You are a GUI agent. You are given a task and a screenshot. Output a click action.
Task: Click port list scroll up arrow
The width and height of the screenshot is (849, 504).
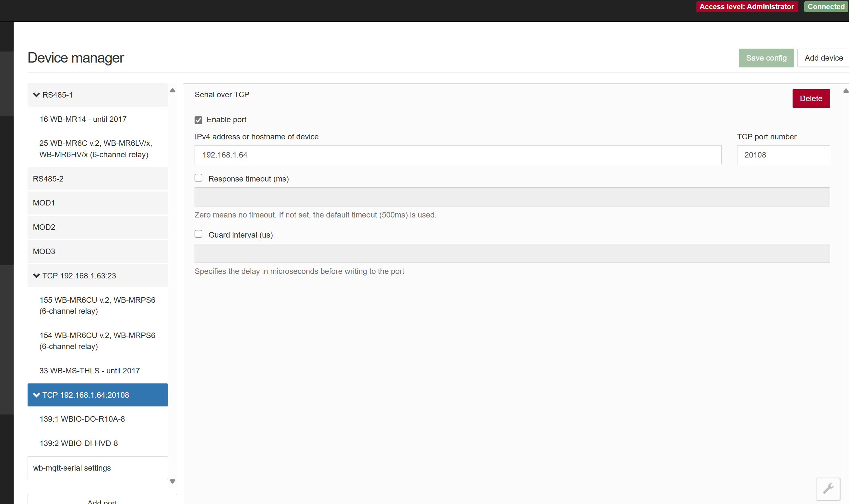coord(173,90)
